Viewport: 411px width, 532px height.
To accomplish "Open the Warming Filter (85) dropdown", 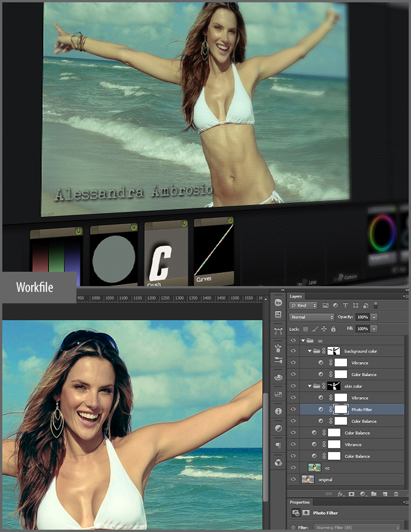I will [x=356, y=527].
